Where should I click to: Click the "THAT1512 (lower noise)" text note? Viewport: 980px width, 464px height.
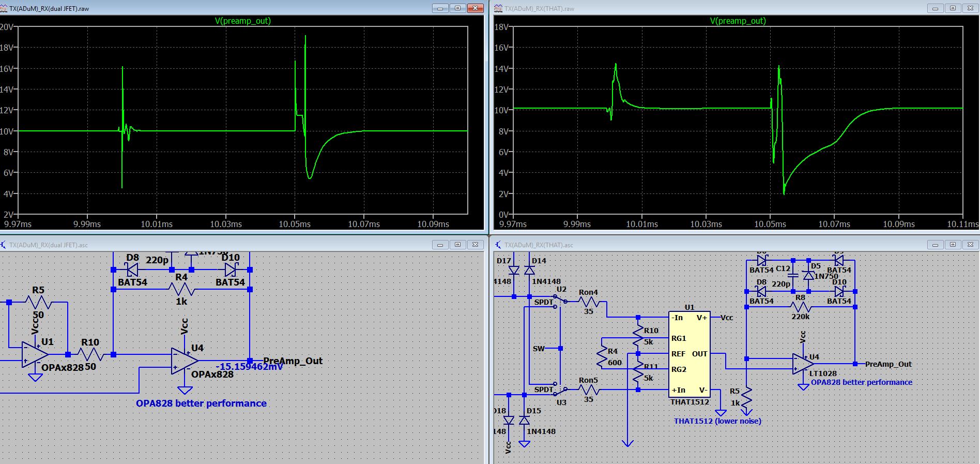(717, 421)
